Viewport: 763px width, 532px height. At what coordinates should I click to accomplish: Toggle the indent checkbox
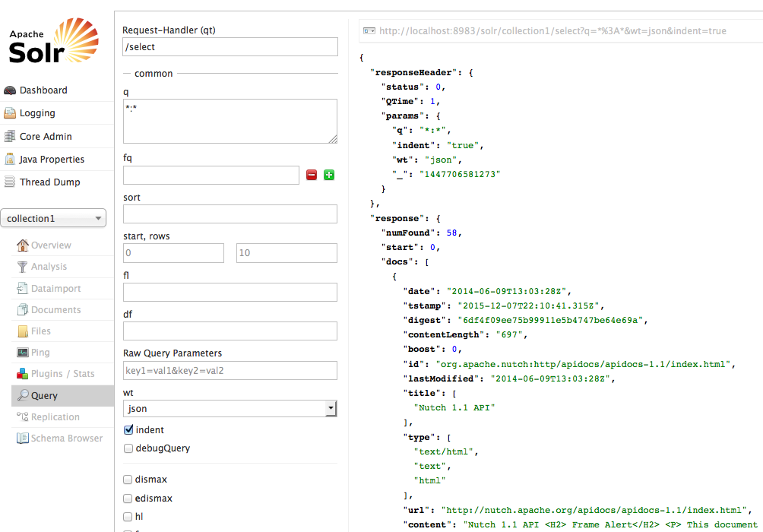(x=128, y=430)
